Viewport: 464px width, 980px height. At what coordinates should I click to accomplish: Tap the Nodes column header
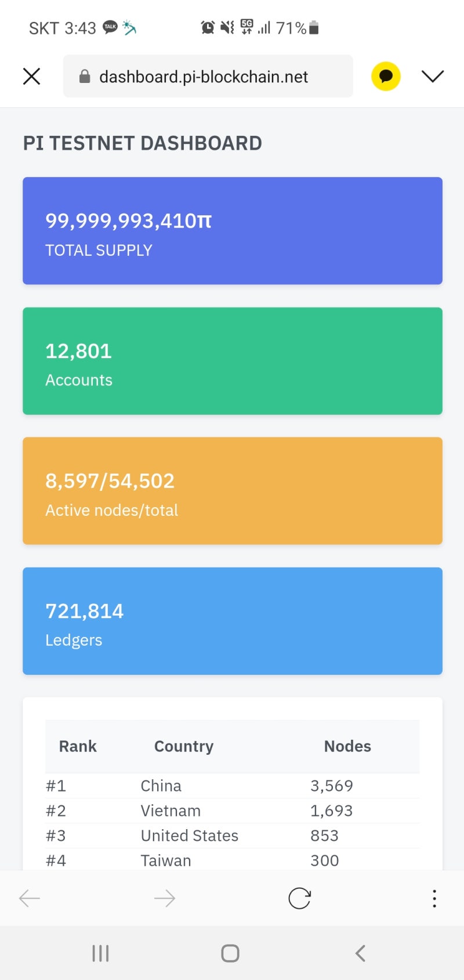click(347, 746)
